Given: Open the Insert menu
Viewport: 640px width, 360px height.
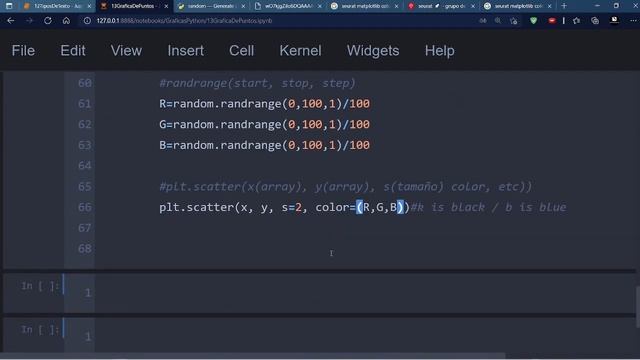Looking at the screenshot, I should coord(185,51).
